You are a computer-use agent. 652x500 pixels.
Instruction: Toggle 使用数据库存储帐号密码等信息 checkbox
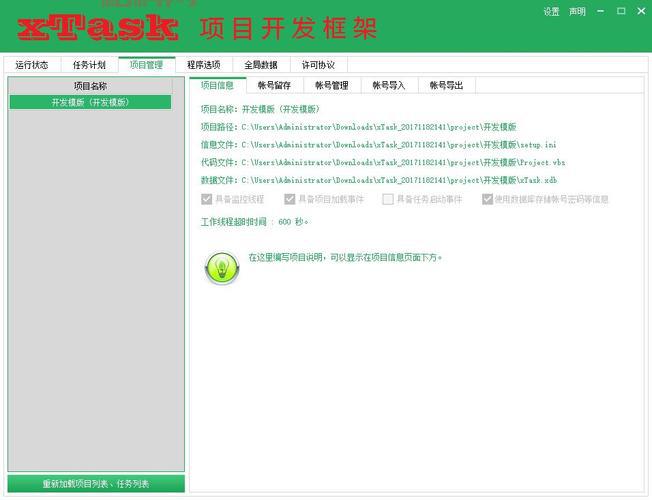pyautogui.click(x=487, y=199)
